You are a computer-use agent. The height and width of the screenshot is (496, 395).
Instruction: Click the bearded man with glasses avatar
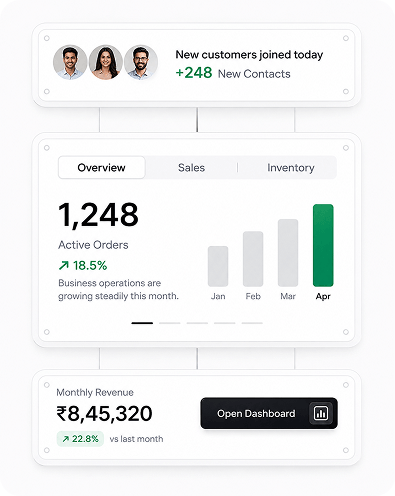tap(141, 62)
